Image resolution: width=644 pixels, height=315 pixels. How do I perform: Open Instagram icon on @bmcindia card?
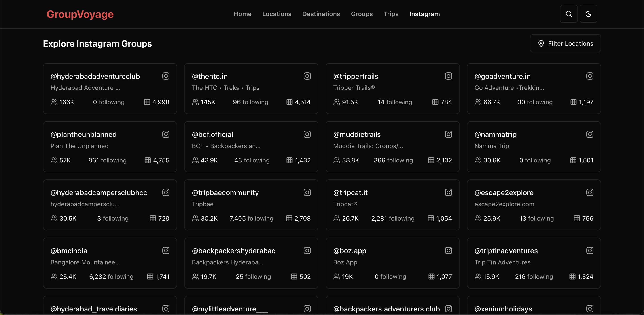166,251
